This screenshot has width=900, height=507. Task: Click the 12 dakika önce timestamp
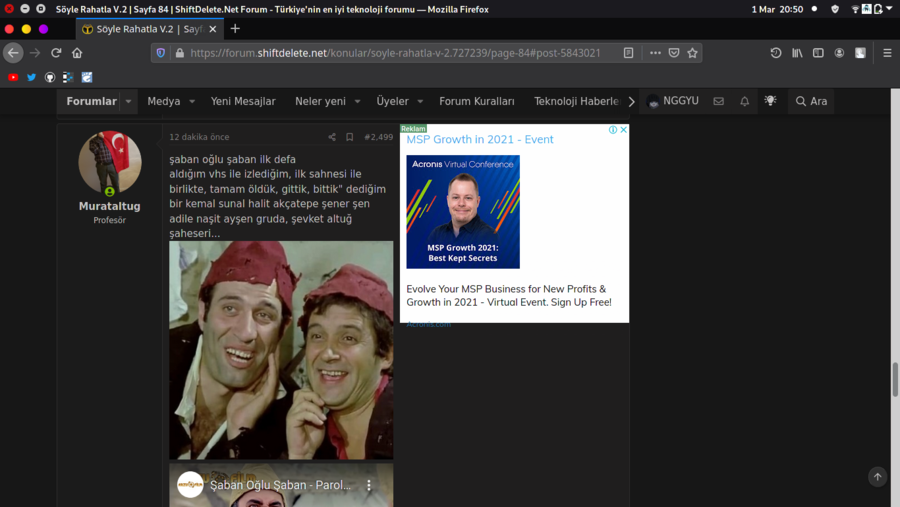(199, 137)
